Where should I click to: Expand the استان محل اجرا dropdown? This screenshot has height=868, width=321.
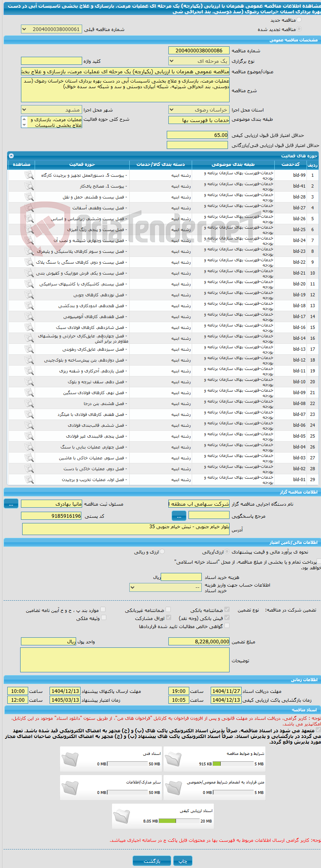(x=199, y=110)
